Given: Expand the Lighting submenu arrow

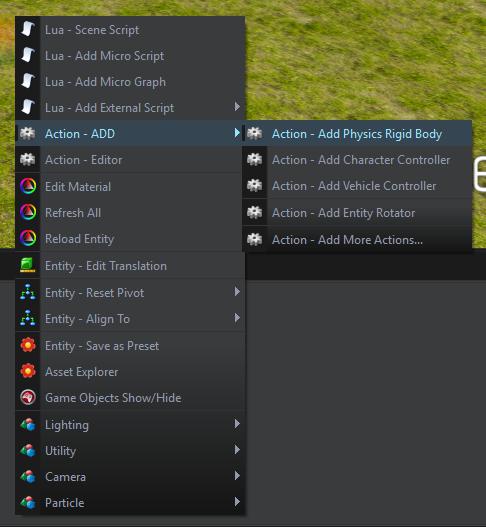Looking at the screenshot, I should [x=237, y=424].
